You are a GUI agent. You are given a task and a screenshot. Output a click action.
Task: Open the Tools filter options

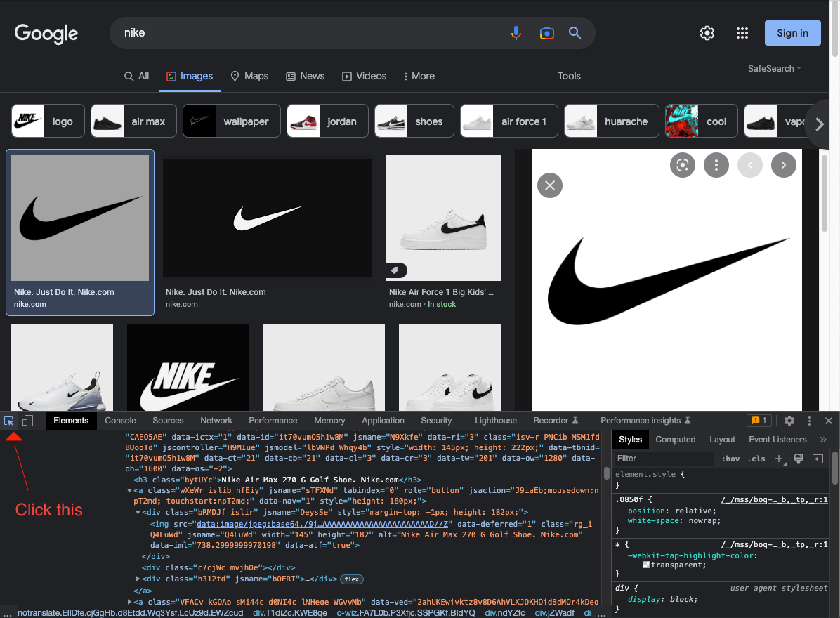coord(569,76)
